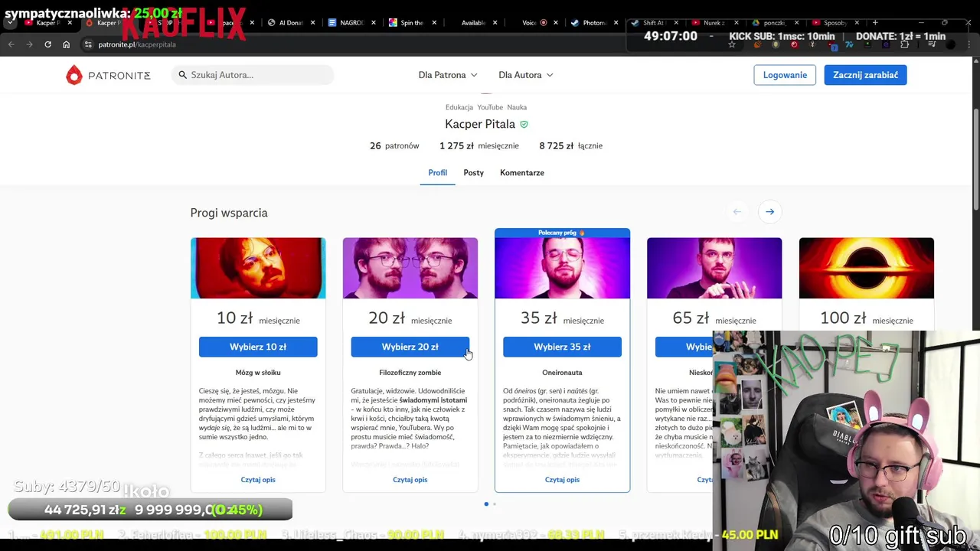Click the address bar URL patronite.pl/kacperpitala
This screenshot has width=980, height=551.
tap(137, 44)
